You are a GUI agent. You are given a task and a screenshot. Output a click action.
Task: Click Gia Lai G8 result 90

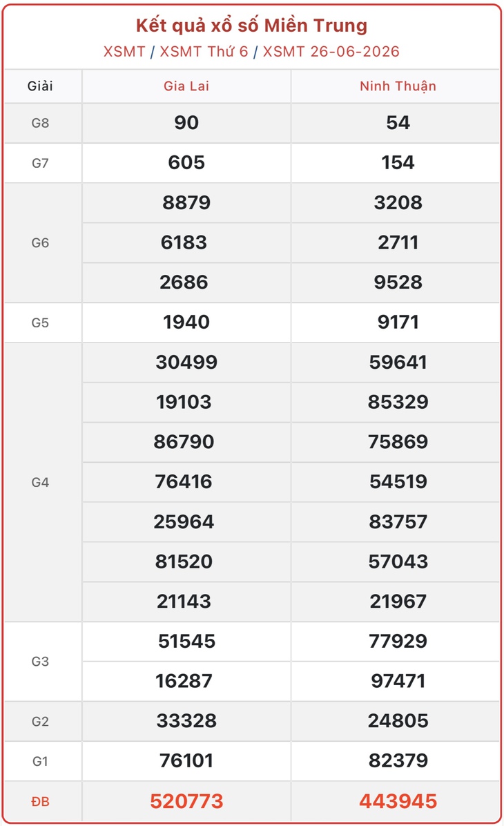tap(186, 123)
